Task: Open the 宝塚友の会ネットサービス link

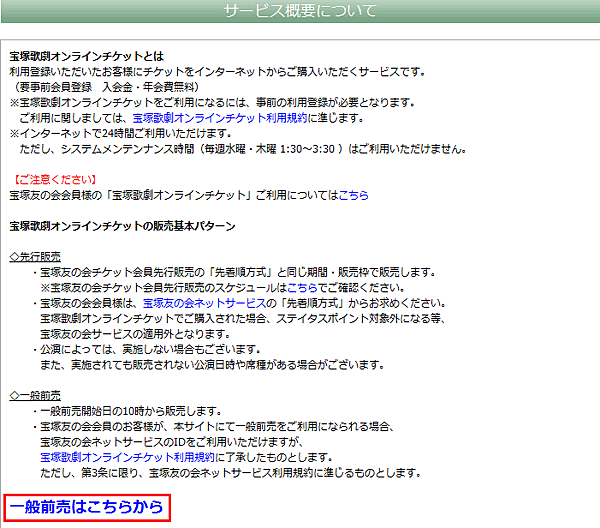Action: (204, 303)
